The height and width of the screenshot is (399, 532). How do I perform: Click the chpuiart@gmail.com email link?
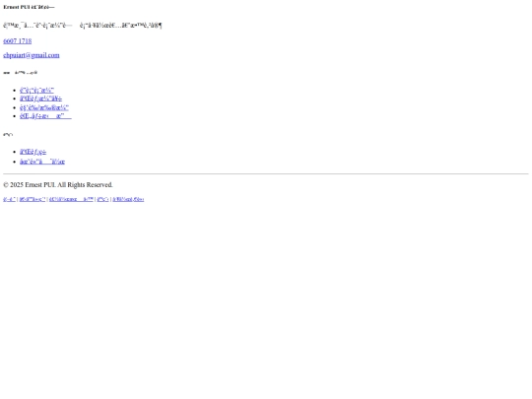[32, 55]
